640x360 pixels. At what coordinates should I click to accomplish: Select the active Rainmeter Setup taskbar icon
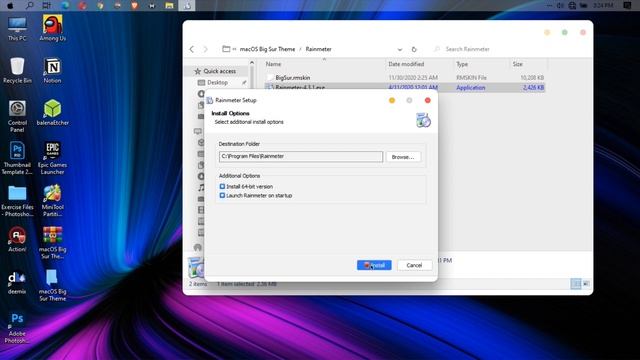pyautogui.click(x=187, y=5)
